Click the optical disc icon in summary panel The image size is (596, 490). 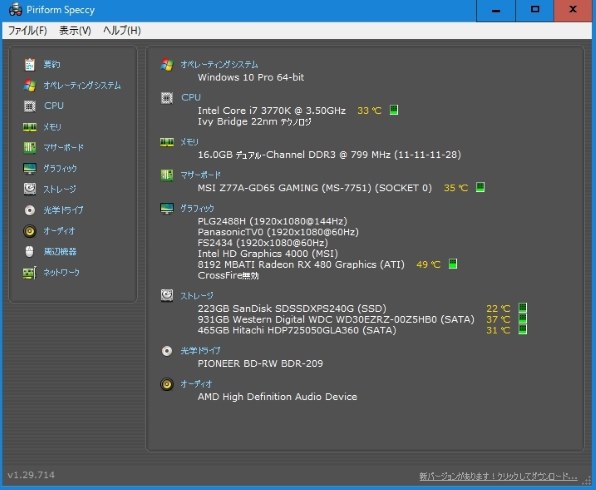(x=167, y=351)
